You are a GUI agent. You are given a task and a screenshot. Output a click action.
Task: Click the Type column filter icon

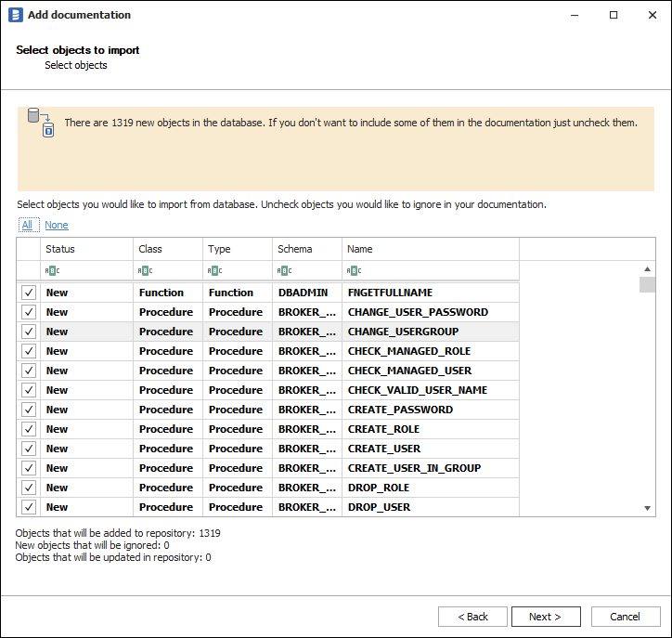pos(213,270)
